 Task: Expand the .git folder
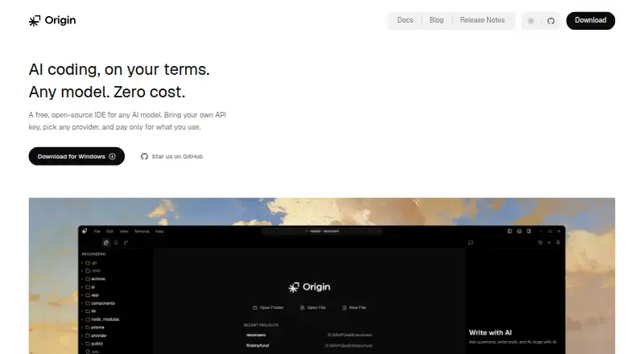(89, 262)
